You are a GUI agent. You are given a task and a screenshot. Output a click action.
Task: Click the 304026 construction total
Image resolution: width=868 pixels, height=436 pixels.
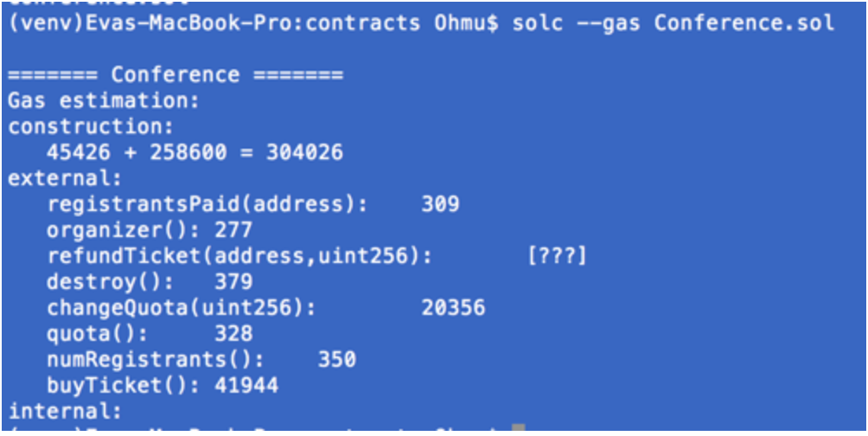(304, 153)
